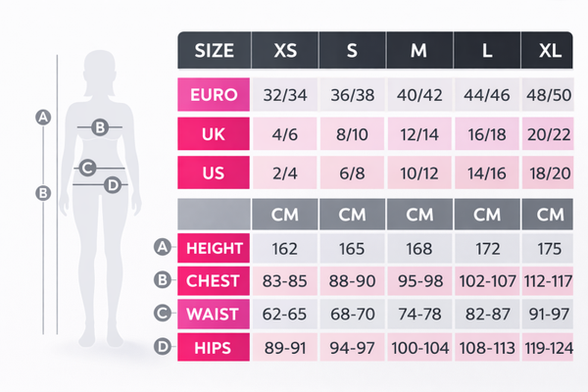Click the EURO row label
The width and height of the screenshot is (588, 392).
(214, 95)
